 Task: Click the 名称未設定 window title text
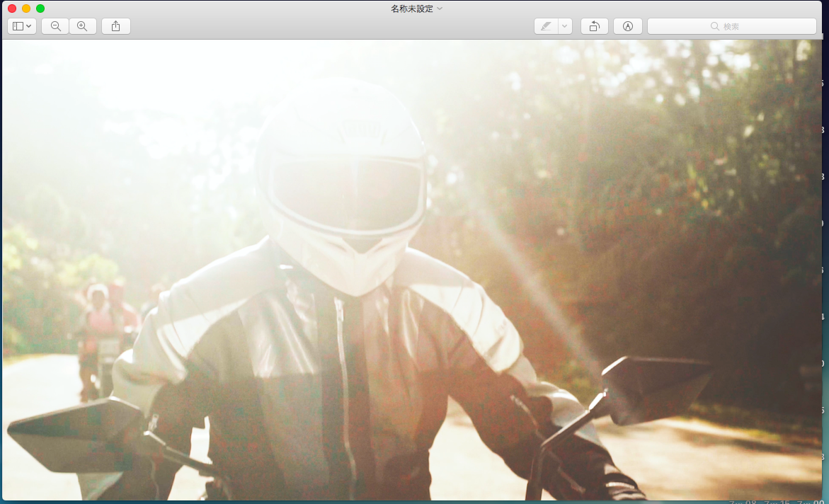[412, 8]
